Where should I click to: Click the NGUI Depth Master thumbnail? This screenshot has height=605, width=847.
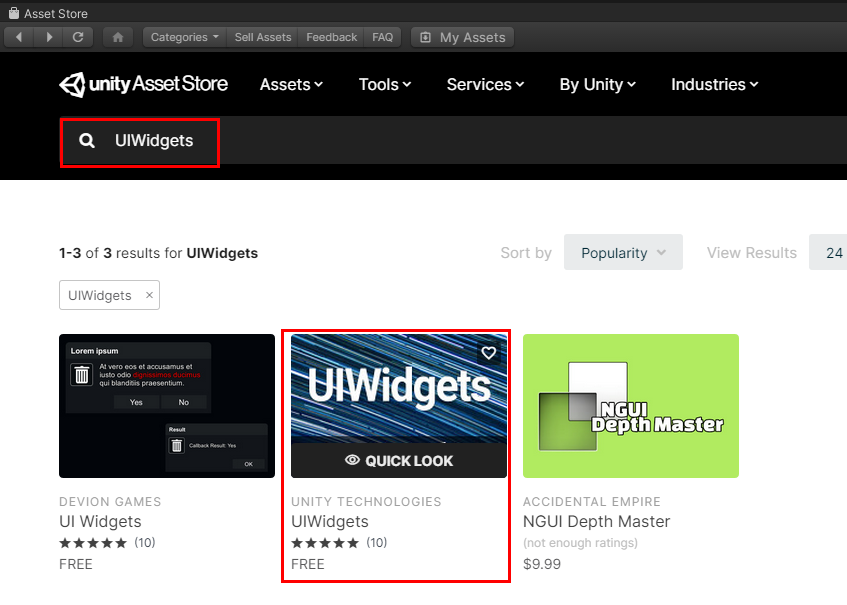[630, 406]
